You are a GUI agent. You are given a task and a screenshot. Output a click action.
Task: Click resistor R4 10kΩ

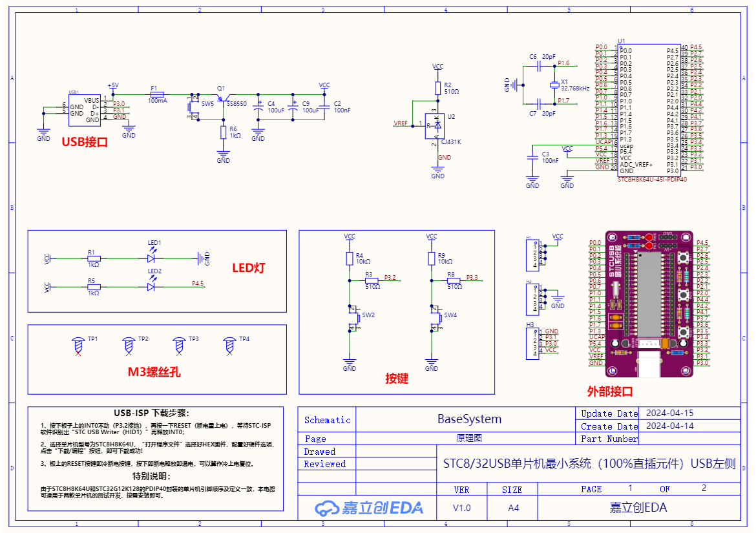pyautogui.click(x=350, y=259)
